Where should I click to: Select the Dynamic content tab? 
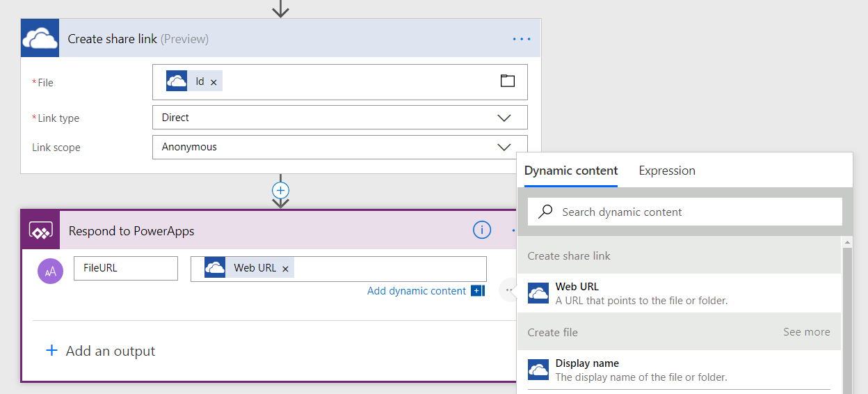tap(571, 171)
